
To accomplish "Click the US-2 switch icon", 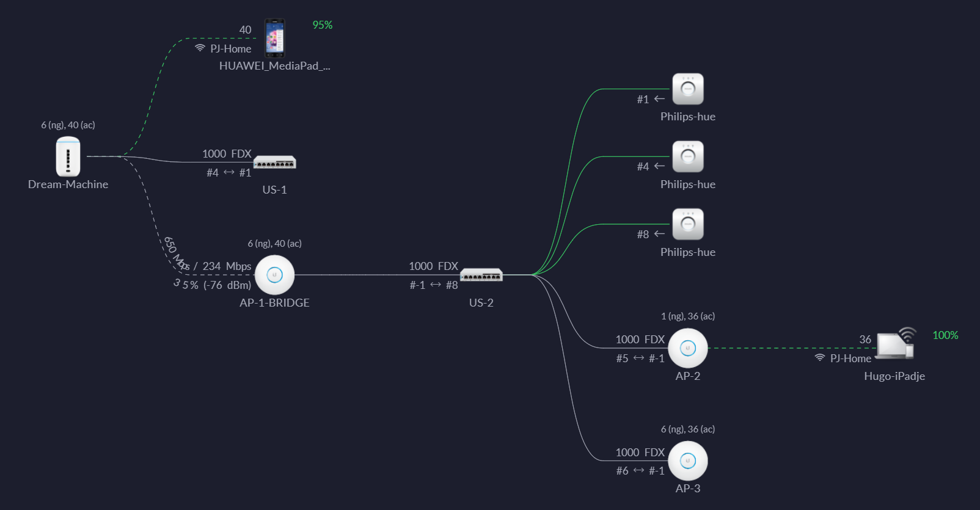I will tap(481, 275).
